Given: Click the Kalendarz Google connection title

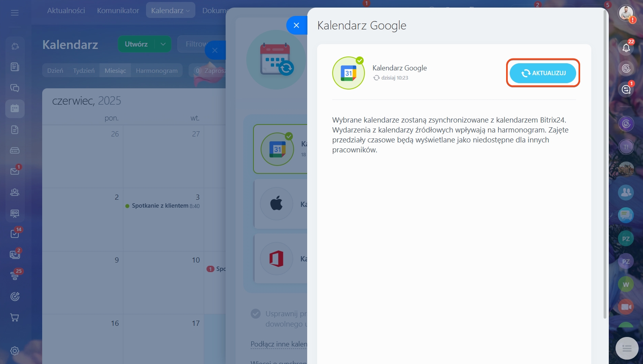Looking at the screenshot, I should pos(399,68).
